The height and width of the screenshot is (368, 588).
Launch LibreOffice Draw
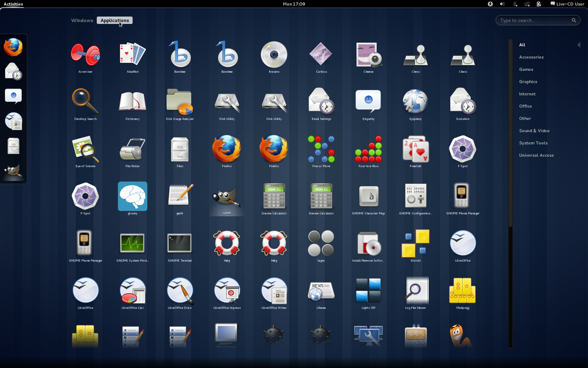(180, 294)
